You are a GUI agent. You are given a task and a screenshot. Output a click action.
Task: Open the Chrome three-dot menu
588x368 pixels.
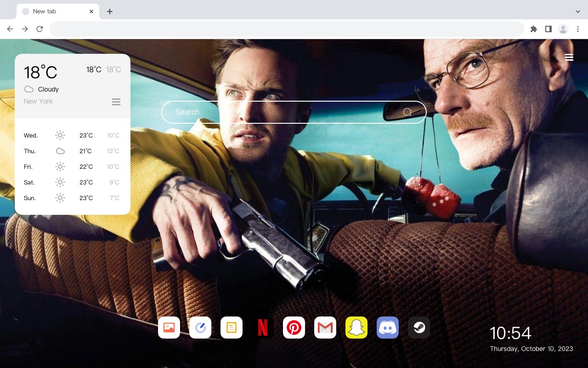point(578,29)
